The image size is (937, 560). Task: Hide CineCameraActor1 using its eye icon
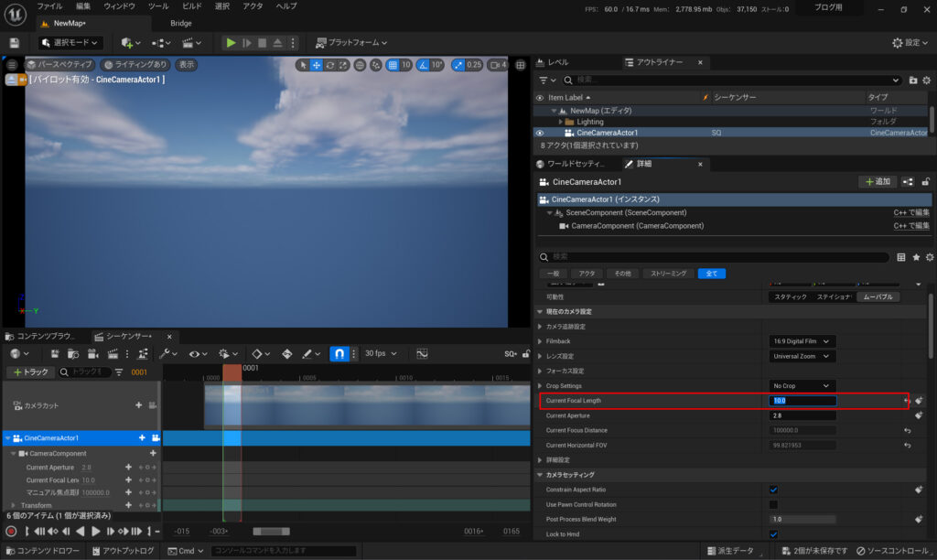click(539, 133)
